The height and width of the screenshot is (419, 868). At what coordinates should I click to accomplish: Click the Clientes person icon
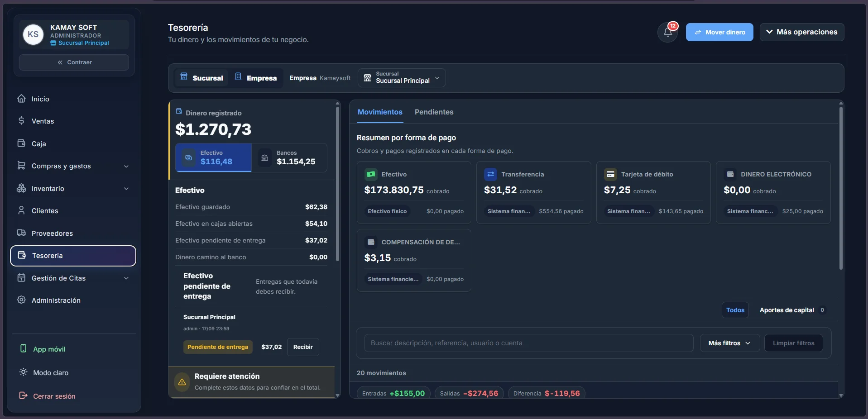(x=21, y=210)
